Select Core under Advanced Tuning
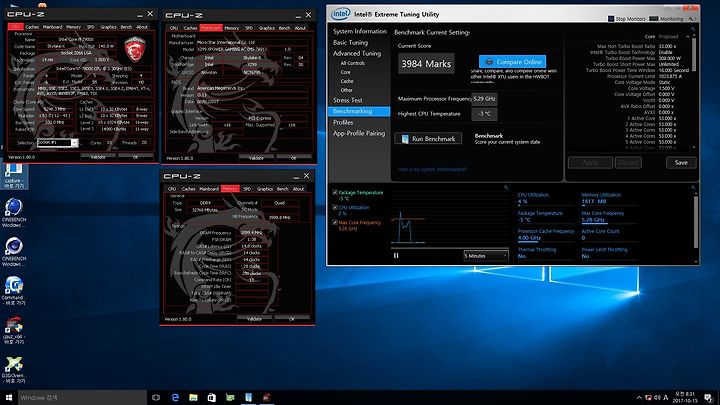Viewport: 720px width, 405px height. 345,72
